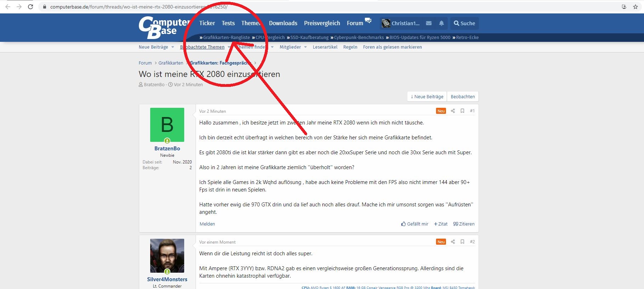Open Neue Beiträge subnav link
The height and width of the screenshot is (289, 644).
click(x=153, y=47)
